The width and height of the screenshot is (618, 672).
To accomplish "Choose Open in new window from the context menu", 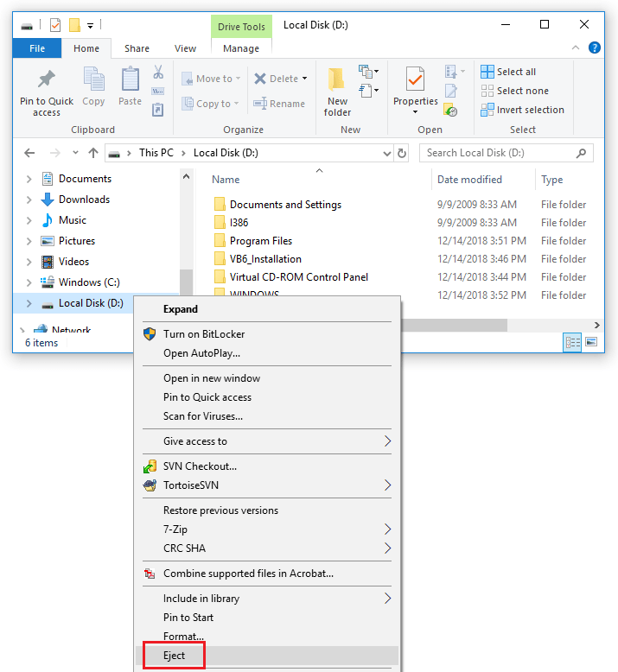I will coord(267,378).
